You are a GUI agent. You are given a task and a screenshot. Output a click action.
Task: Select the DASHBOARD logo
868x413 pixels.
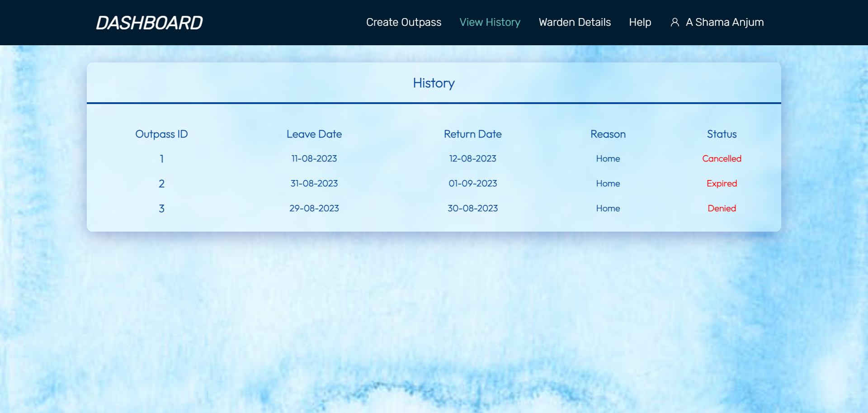[x=150, y=22]
